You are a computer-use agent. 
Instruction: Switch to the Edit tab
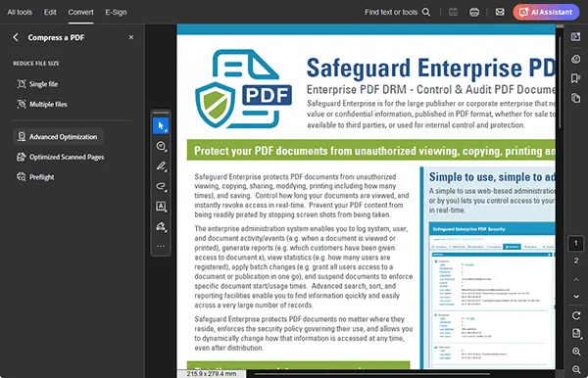tap(50, 12)
